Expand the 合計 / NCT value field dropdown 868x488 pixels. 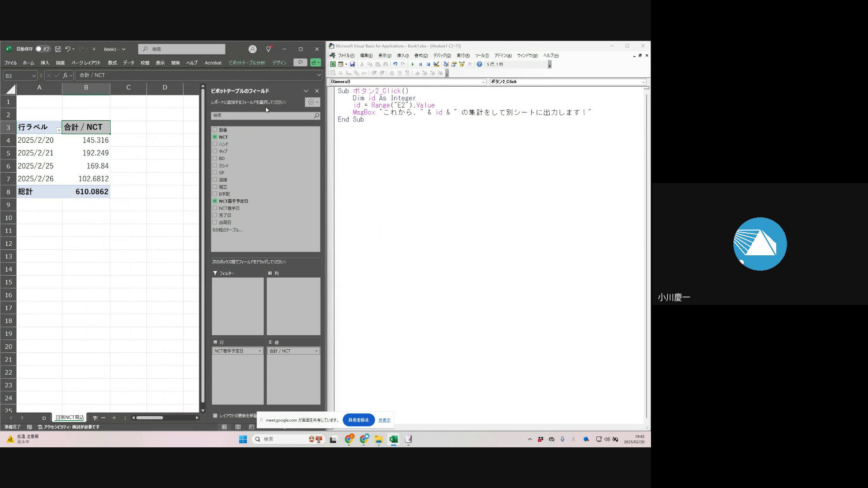pyautogui.click(x=316, y=351)
